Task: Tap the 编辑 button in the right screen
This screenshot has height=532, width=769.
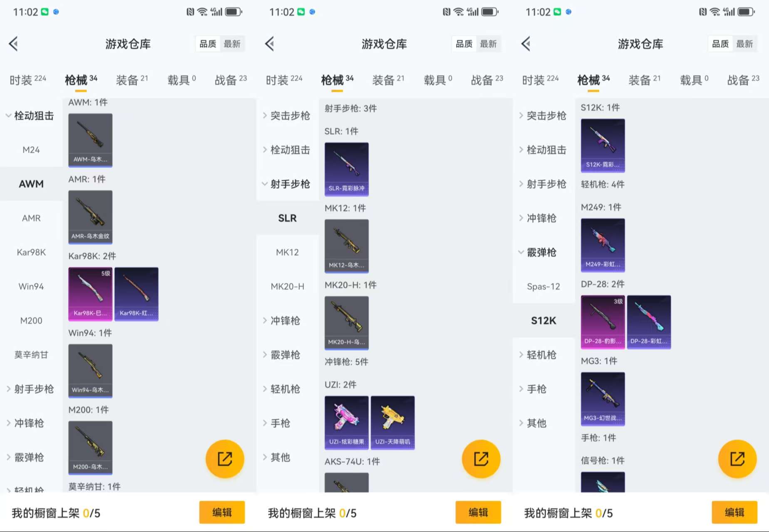Action: (x=734, y=512)
